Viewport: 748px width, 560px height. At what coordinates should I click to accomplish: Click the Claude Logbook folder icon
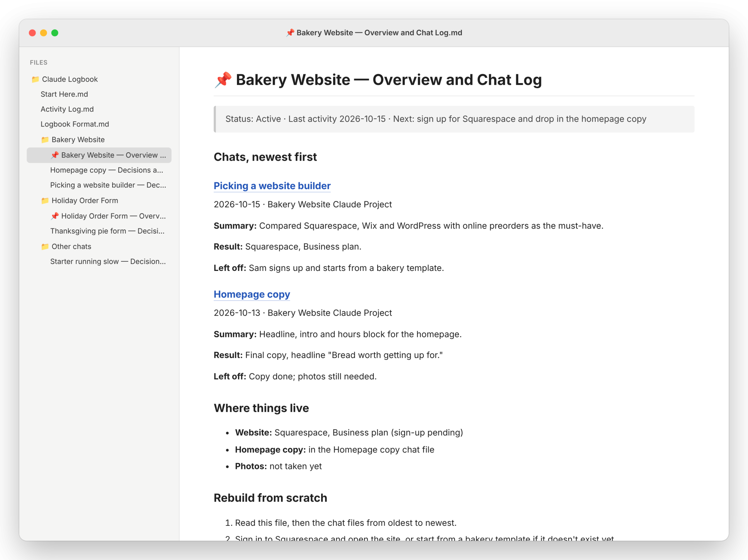click(x=35, y=79)
